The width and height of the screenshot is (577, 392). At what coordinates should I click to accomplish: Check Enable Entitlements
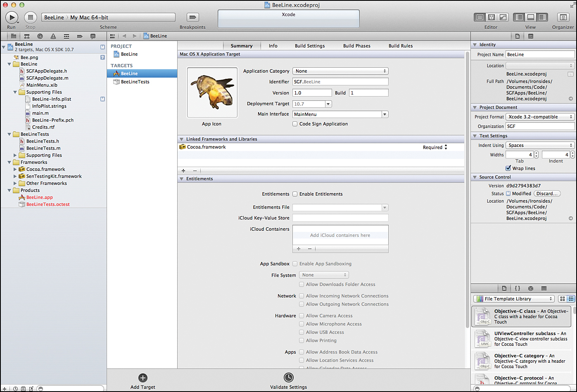click(x=295, y=194)
